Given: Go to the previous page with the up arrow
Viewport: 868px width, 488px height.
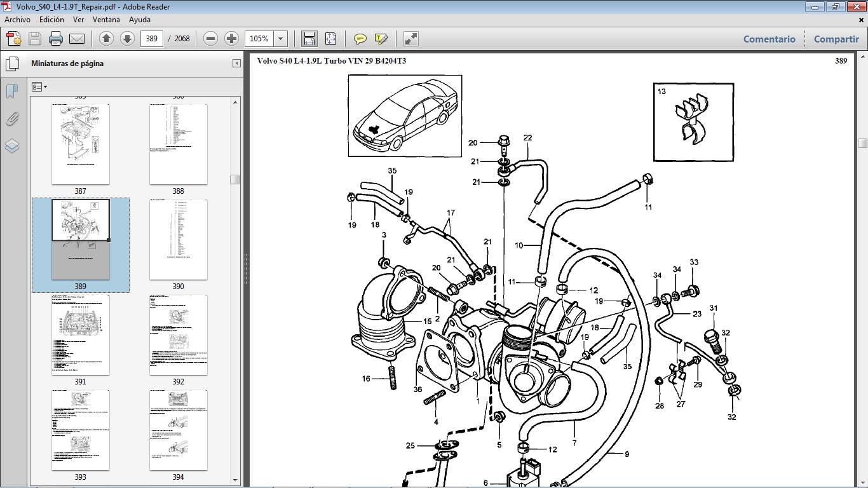Looking at the screenshot, I should point(106,39).
